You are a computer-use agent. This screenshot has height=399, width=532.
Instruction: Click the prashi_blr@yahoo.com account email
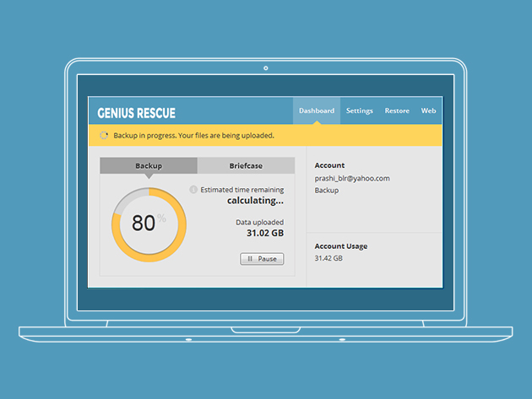click(x=352, y=178)
